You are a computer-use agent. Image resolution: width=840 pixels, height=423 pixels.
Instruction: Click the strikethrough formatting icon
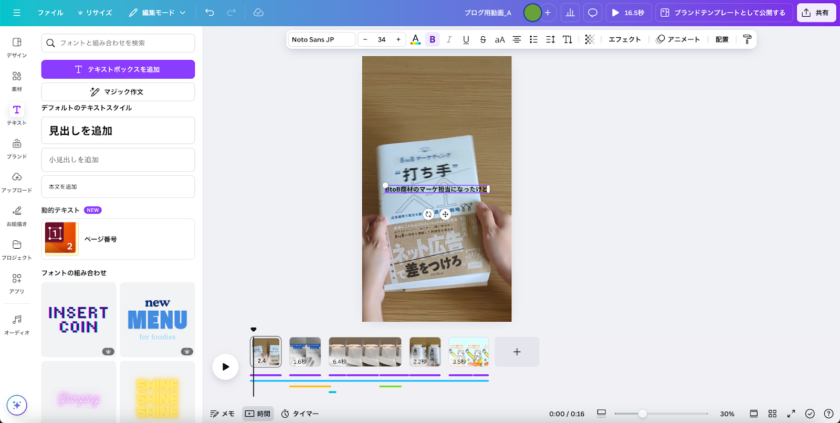[483, 40]
